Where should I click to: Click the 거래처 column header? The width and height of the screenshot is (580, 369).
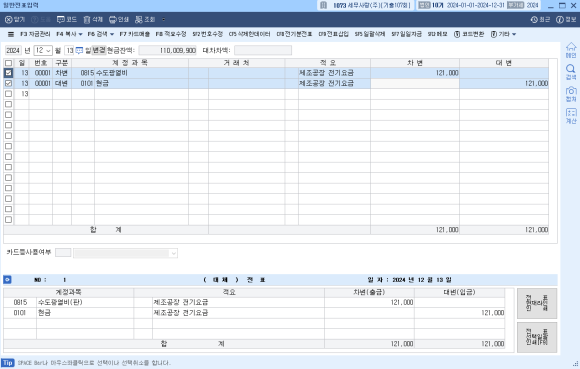point(237,63)
